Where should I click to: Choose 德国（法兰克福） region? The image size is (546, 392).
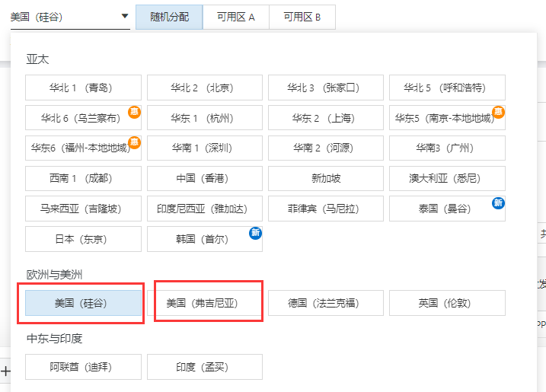click(x=325, y=303)
